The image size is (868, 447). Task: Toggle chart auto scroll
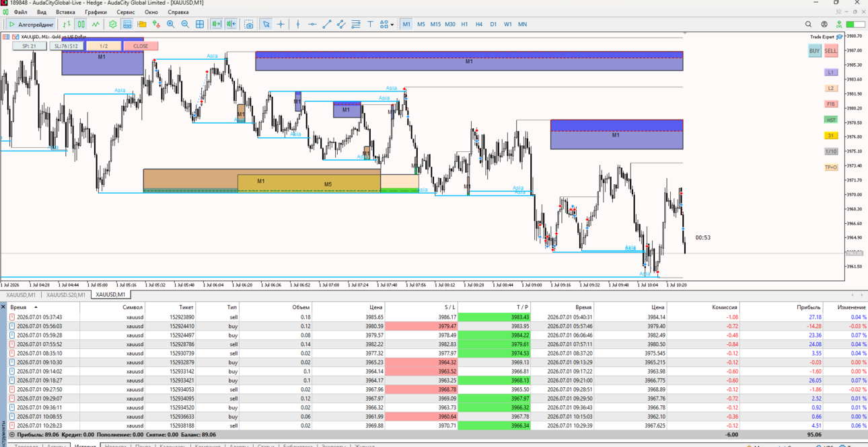[x=217, y=24]
